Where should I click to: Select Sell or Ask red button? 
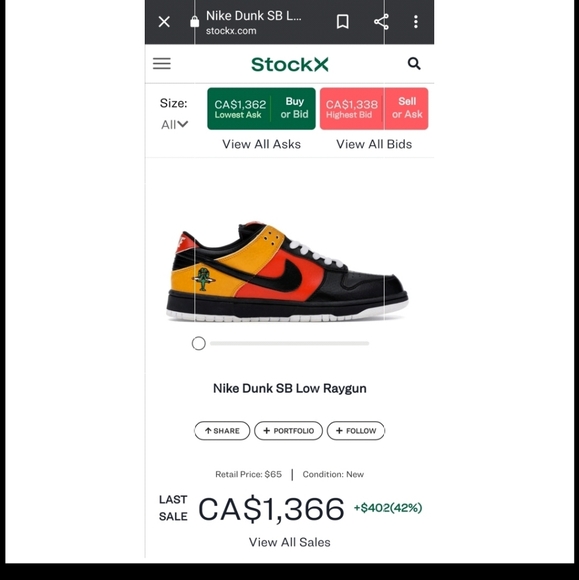tap(374, 109)
